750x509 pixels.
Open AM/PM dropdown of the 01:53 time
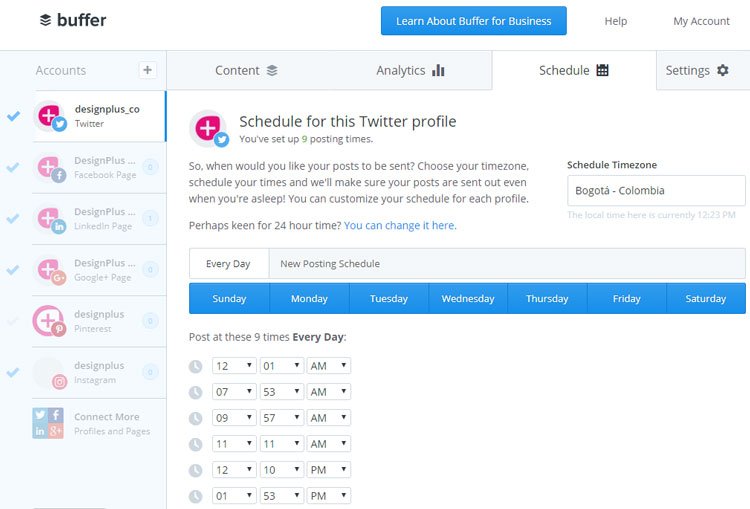coord(329,496)
